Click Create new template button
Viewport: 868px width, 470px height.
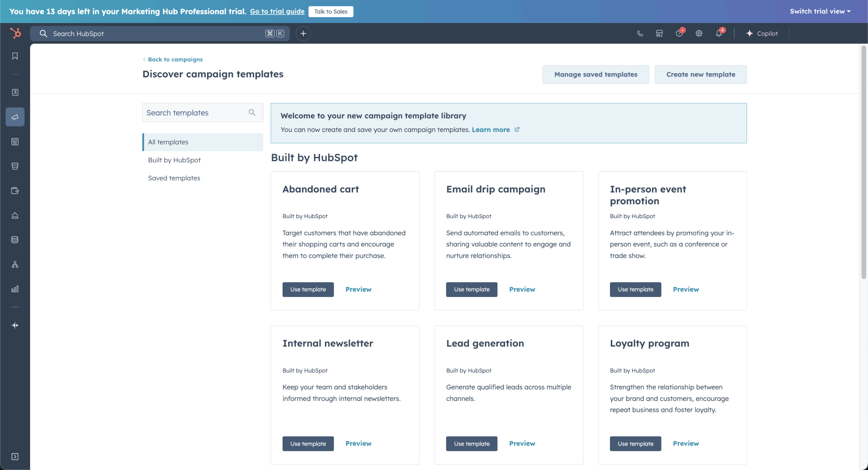(701, 74)
